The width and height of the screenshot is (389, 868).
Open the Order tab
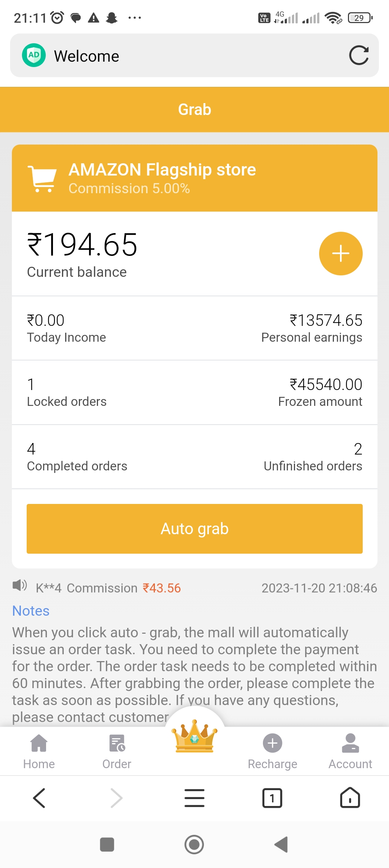tap(117, 751)
